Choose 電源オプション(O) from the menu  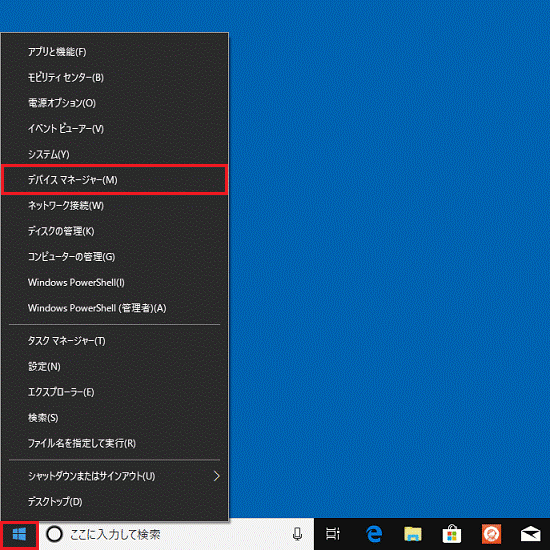(x=115, y=103)
